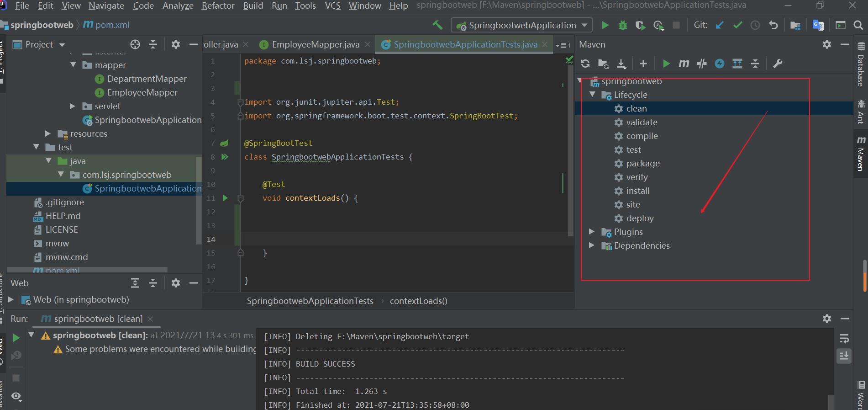This screenshot has width=868, height=410.
Task: Collapse all nodes in Maven panel
Action: [x=755, y=64]
